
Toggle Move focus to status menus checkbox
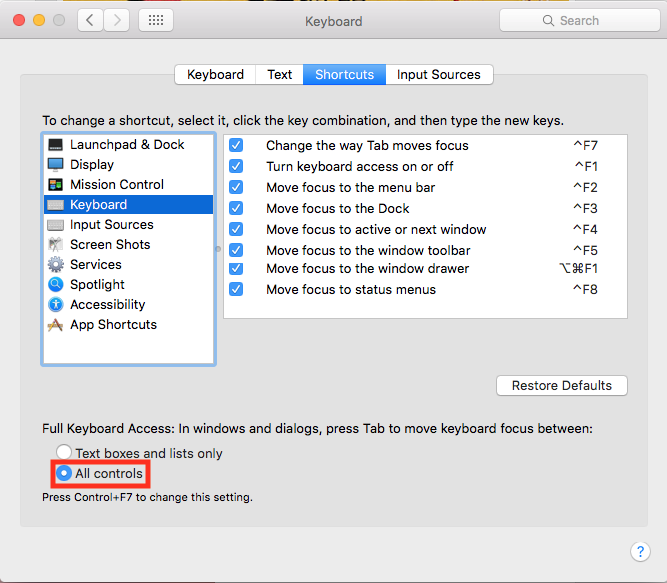click(x=236, y=290)
